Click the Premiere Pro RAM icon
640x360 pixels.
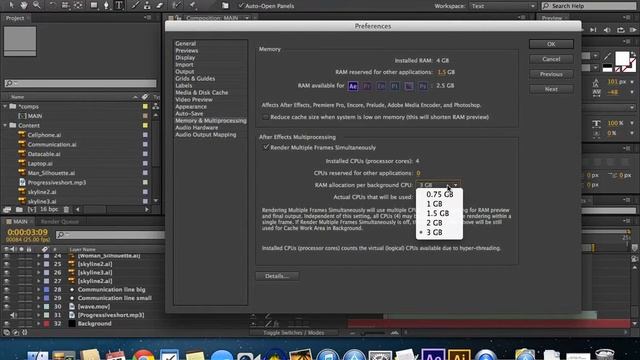367,86
